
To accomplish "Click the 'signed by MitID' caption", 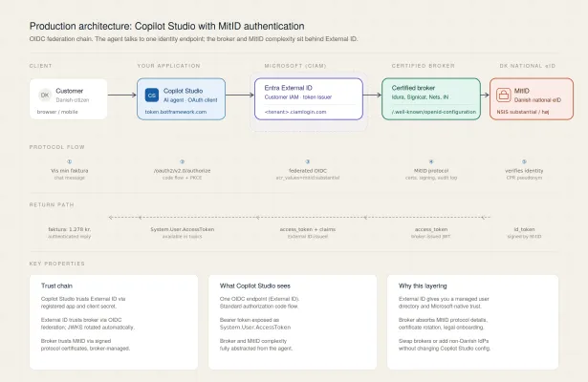I will pos(524,236).
